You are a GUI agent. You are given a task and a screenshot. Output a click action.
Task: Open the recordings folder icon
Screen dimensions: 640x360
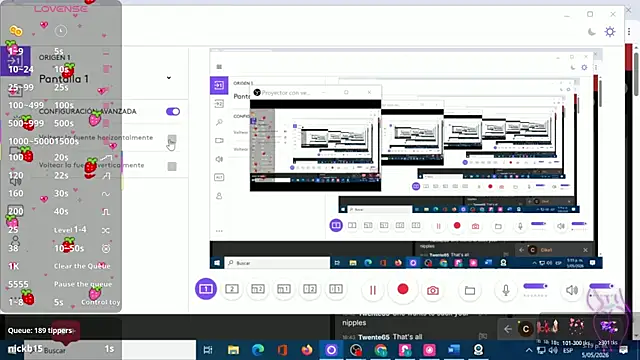(470, 290)
